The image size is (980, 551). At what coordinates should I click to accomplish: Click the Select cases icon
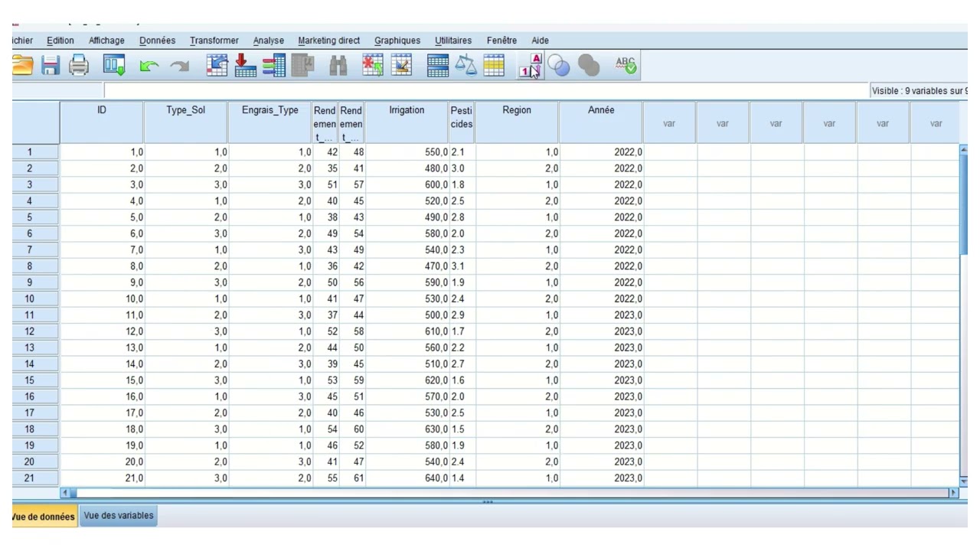(x=494, y=67)
